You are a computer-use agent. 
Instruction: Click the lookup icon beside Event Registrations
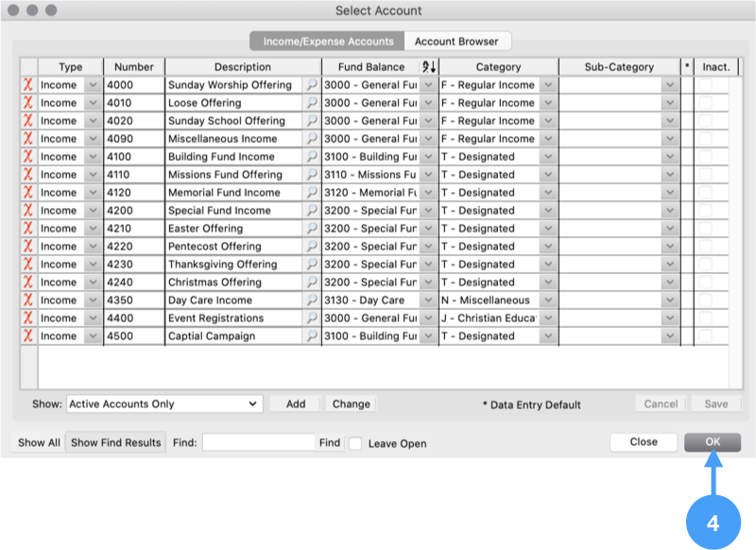tap(311, 318)
